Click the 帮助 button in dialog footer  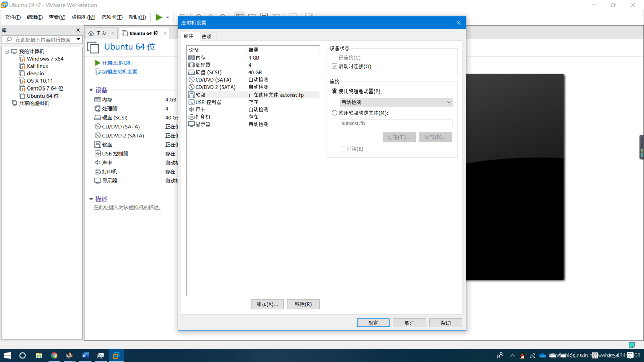click(x=446, y=323)
